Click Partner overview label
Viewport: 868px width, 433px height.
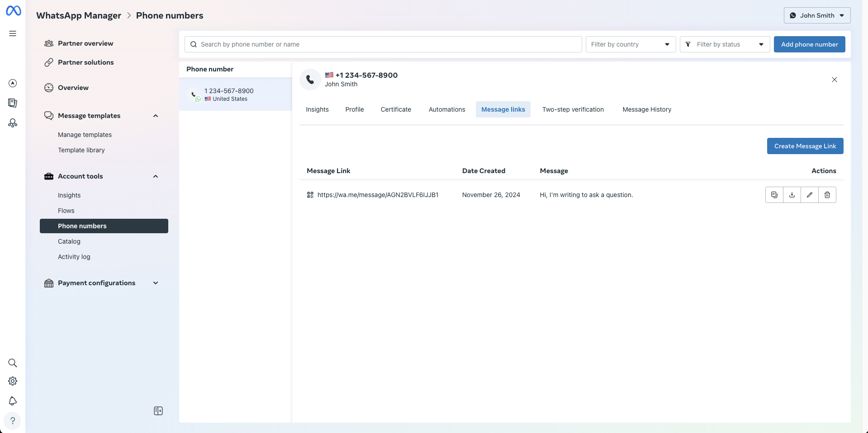point(85,43)
